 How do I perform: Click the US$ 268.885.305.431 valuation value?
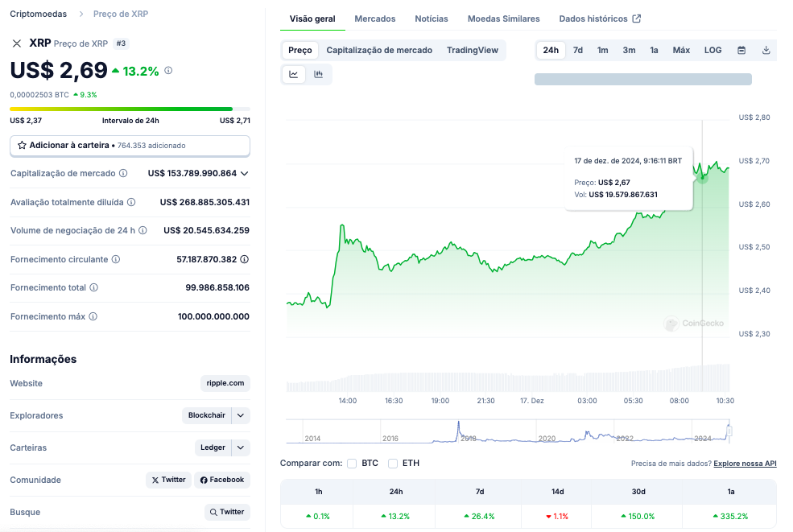[x=204, y=202]
